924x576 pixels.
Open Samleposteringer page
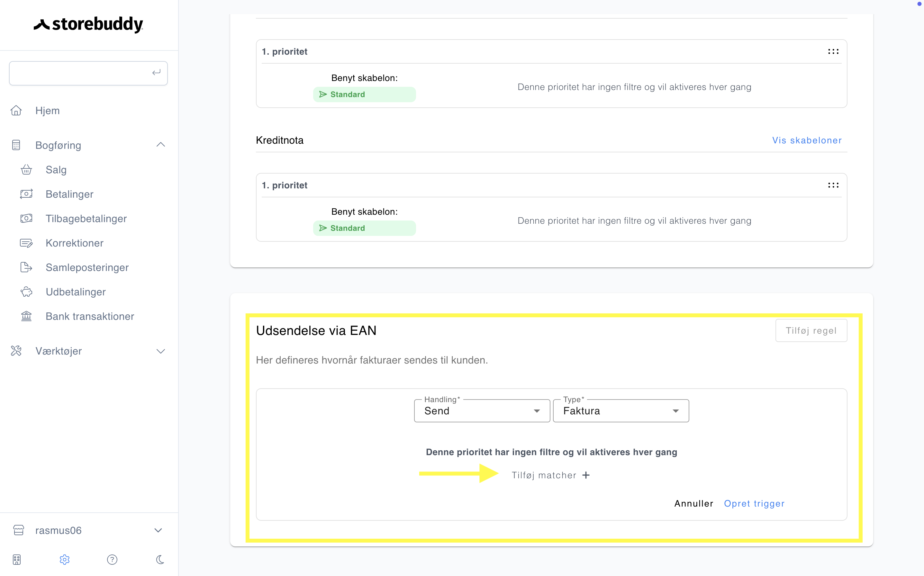(x=87, y=267)
